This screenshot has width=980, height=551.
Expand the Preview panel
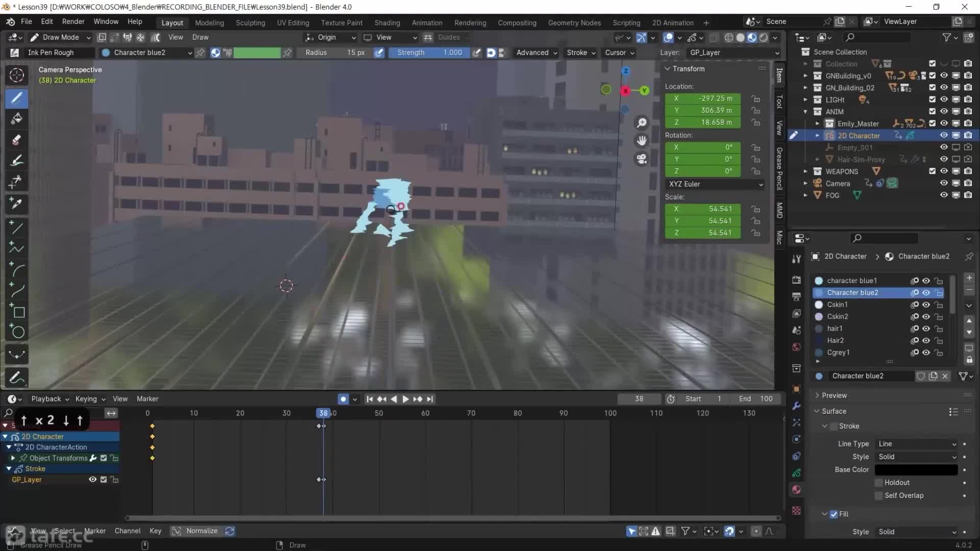tap(834, 395)
